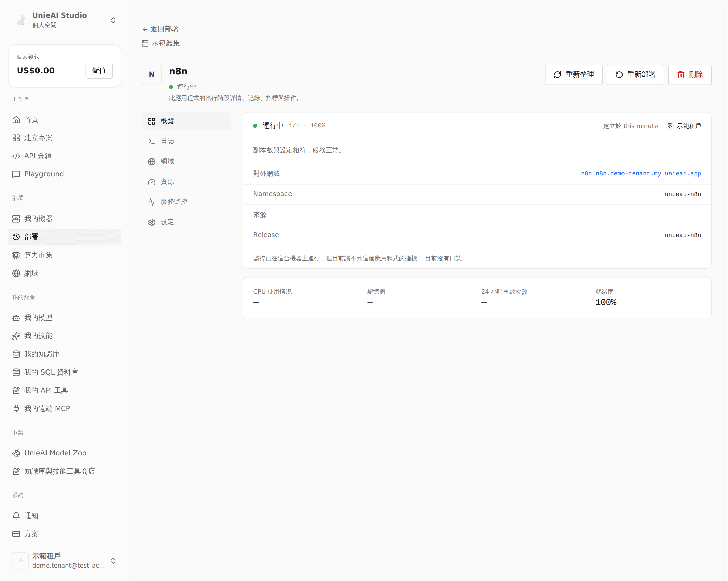Screen dimensions: 728x581
Task: Expand UnieAI Studio workspace switcher
Action: click(x=113, y=20)
